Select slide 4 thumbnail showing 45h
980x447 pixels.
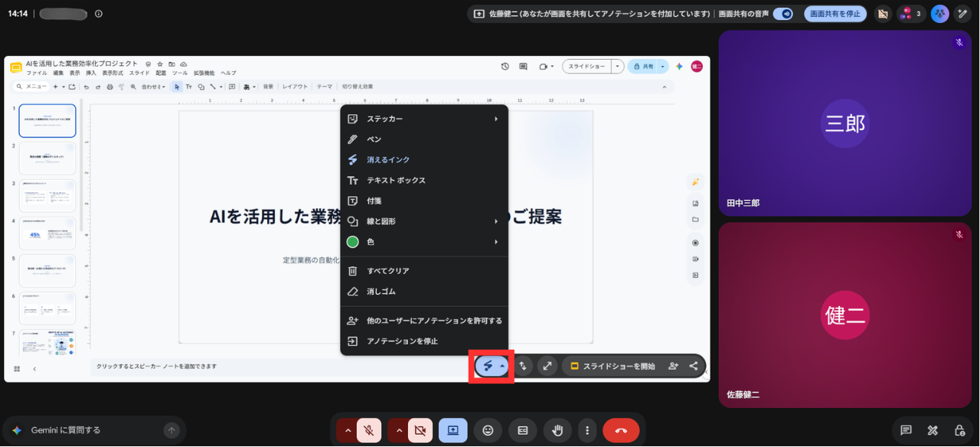(47, 233)
